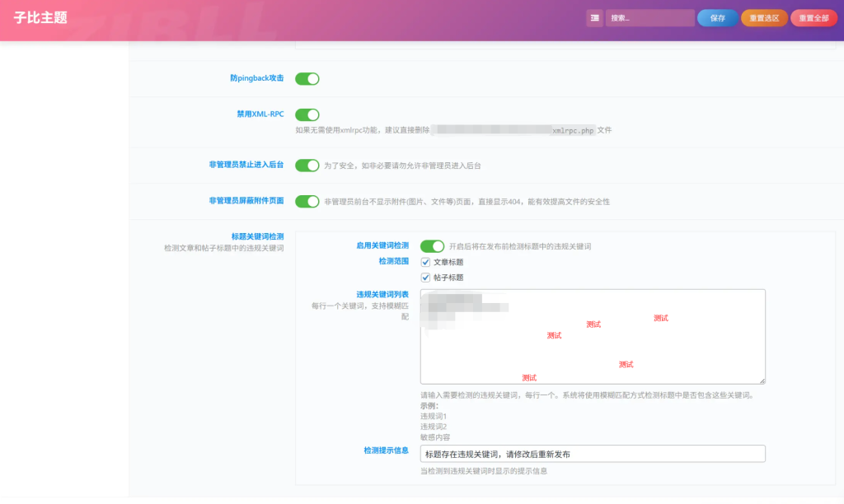This screenshot has height=504, width=844.
Task: Click the 标题关键词检测 section label
Action: [x=257, y=236]
